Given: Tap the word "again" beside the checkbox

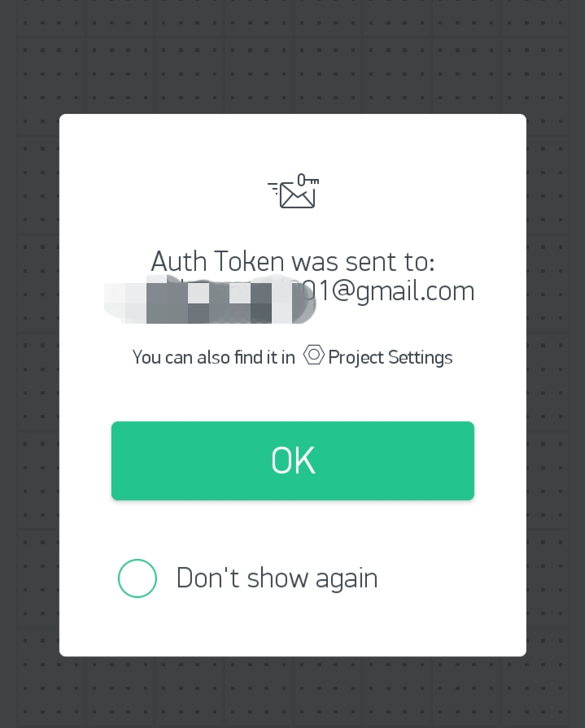Looking at the screenshot, I should 347,579.
